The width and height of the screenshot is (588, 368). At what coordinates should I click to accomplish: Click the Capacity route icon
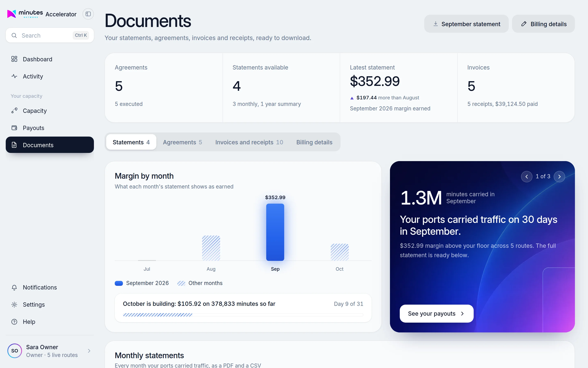click(14, 110)
